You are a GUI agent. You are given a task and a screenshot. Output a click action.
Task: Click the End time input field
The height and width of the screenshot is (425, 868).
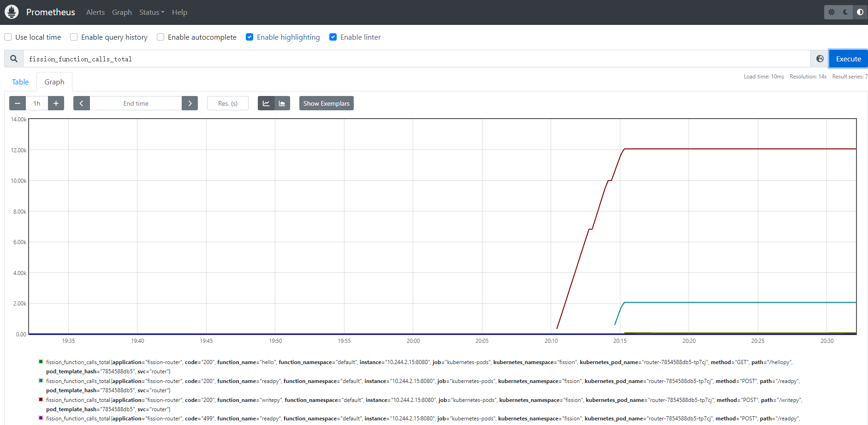pos(136,103)
